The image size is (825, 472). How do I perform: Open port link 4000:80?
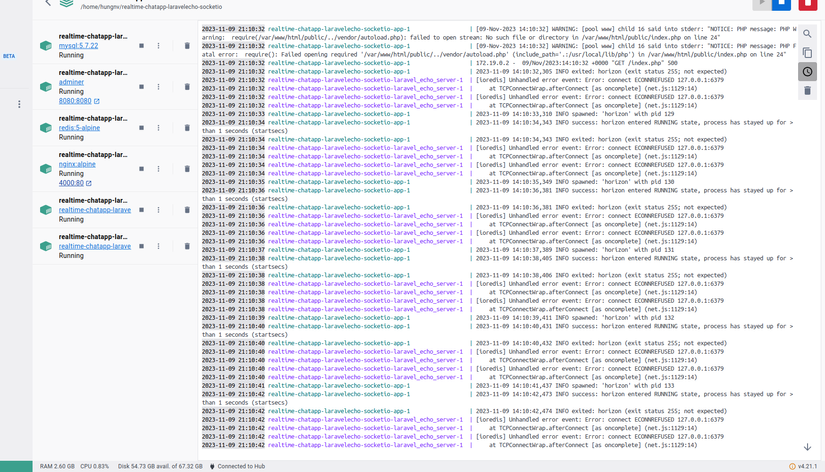click(71, 183)
